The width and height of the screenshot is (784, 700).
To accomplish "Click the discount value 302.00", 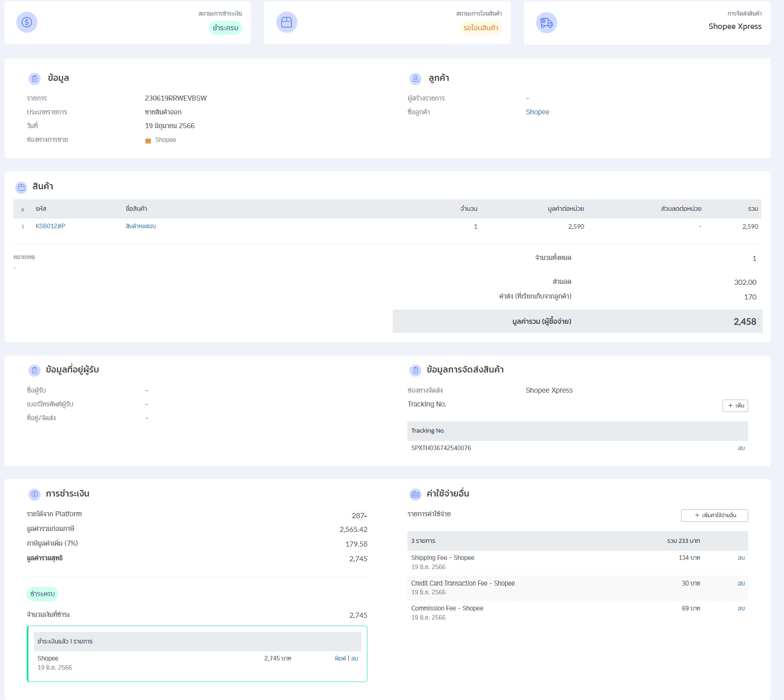I will point(745,282).
